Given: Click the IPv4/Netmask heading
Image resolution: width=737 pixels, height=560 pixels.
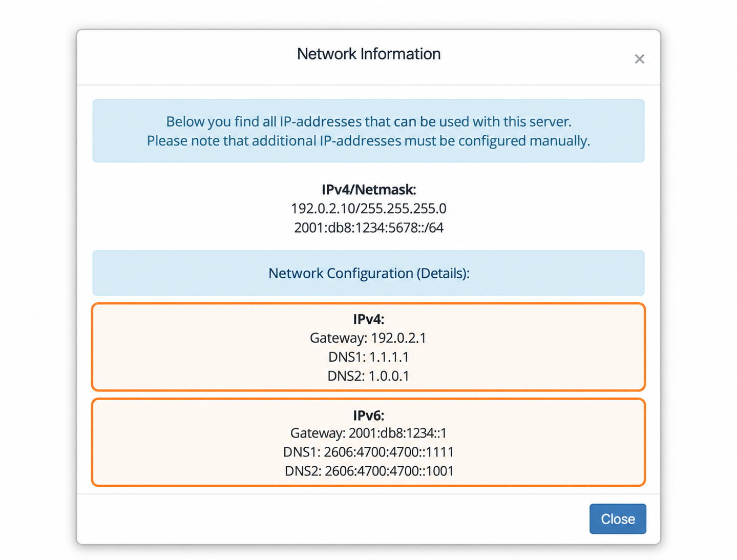Looking at the screenshot, I should (x=369, y=190).
